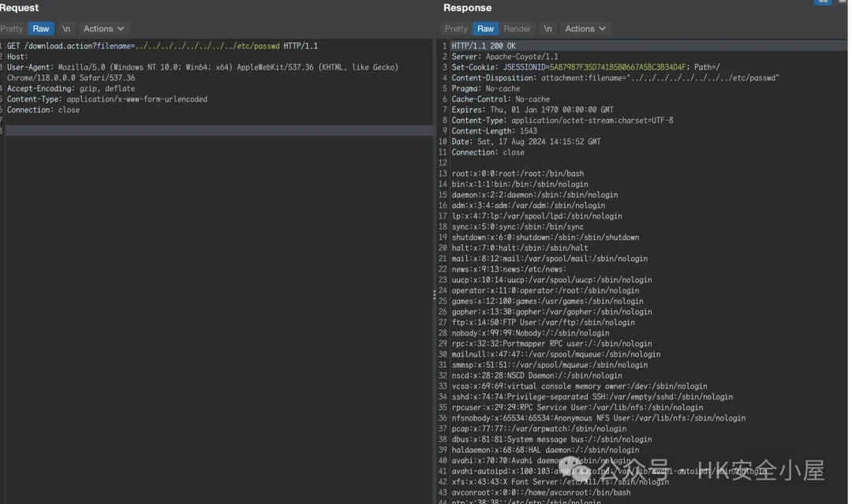Image resolution: width=852 pixels, height=504 pixels.
Task: Open the Request Actions dropdown
Action: tap(103, 28)
